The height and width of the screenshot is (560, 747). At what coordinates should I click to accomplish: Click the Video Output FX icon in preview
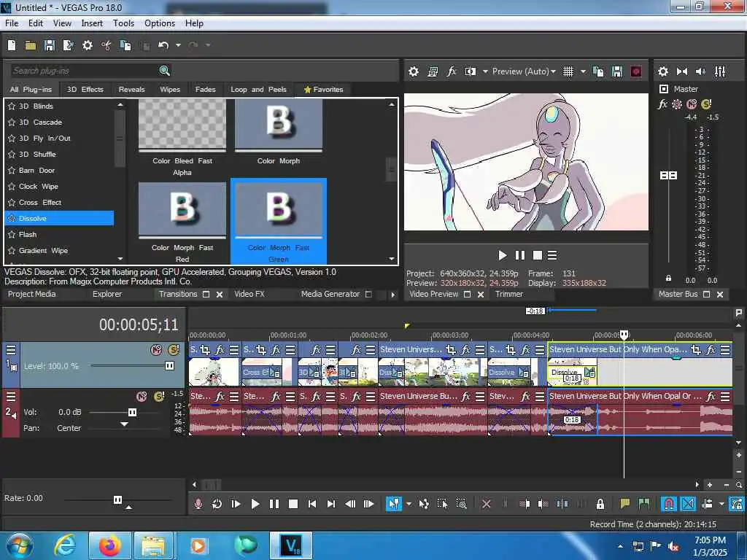[x=451, y=71]
